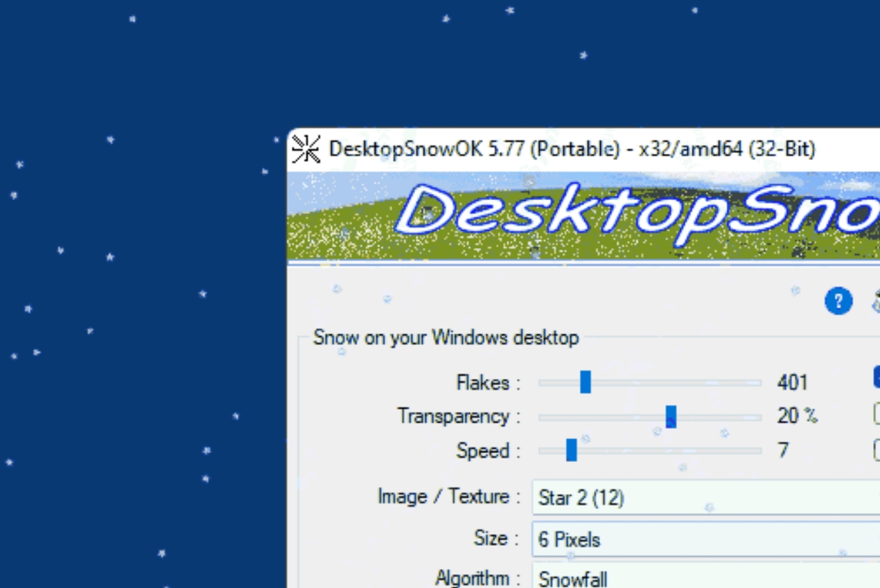Click the DesktopSnowOK 5.77 window title text
880x588 pixels.
pos(572,149)
